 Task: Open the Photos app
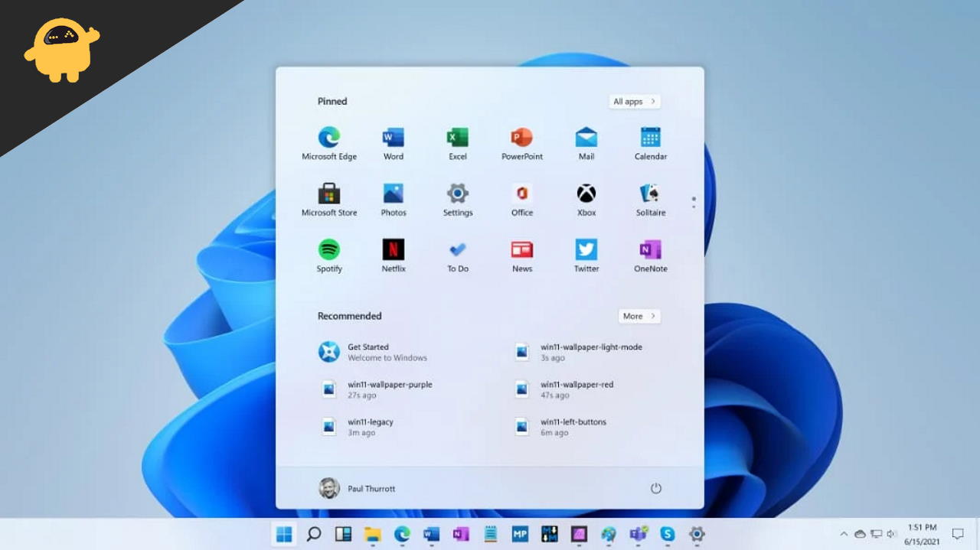(x=394, y=200)
